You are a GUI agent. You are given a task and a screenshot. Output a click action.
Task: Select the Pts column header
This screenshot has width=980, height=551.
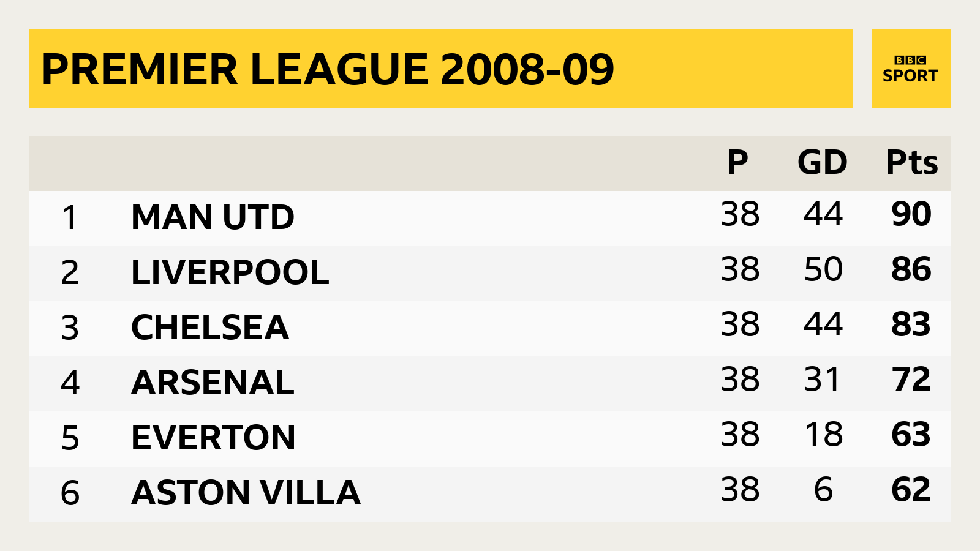912,162
